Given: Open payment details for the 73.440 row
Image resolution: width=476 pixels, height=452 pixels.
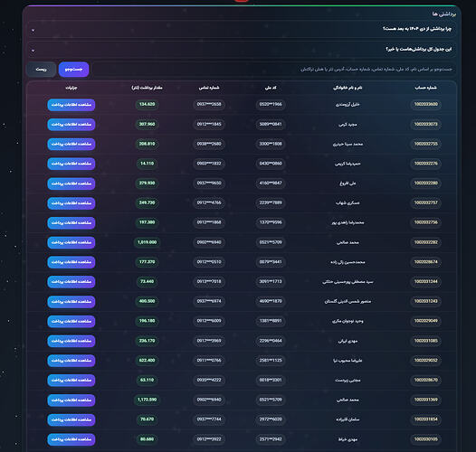Looking at the screenshot, I should [71, 282].
